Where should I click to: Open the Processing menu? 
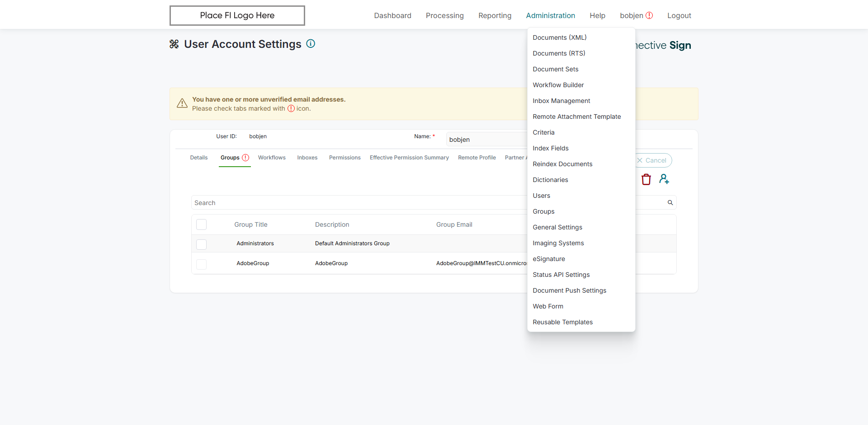[x=444, y=15]
